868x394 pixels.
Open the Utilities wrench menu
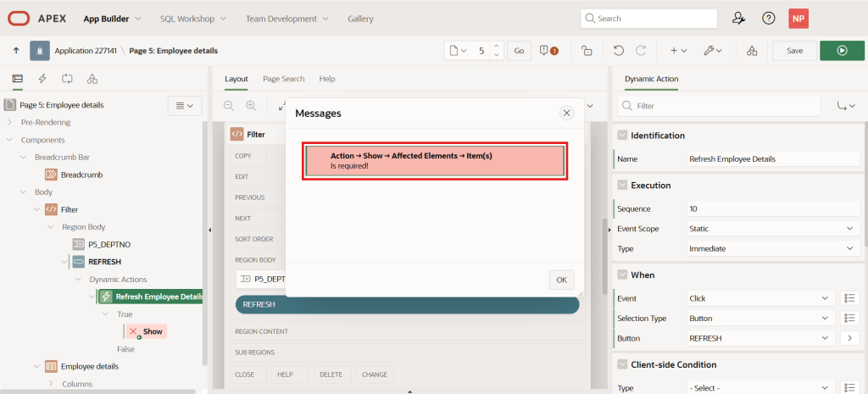(x=712, y=51)
